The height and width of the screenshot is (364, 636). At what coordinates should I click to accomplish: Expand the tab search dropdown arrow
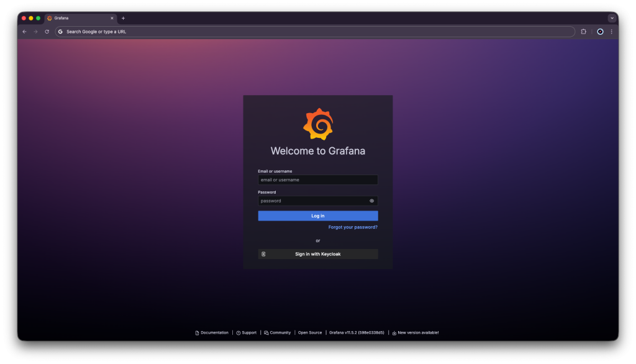point(612,18)
